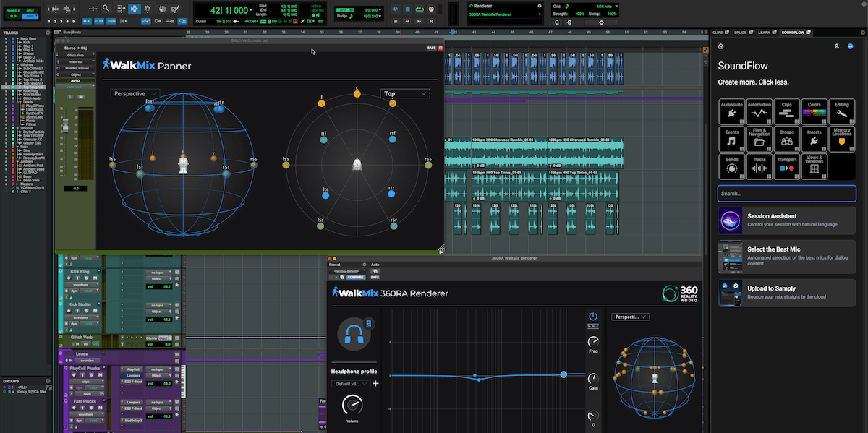Image resolution: width=868 pixels, height=433 pixels.
Task: Enable SAFE mode on the WalkMix Panner
Action: [x=433, y=46]
